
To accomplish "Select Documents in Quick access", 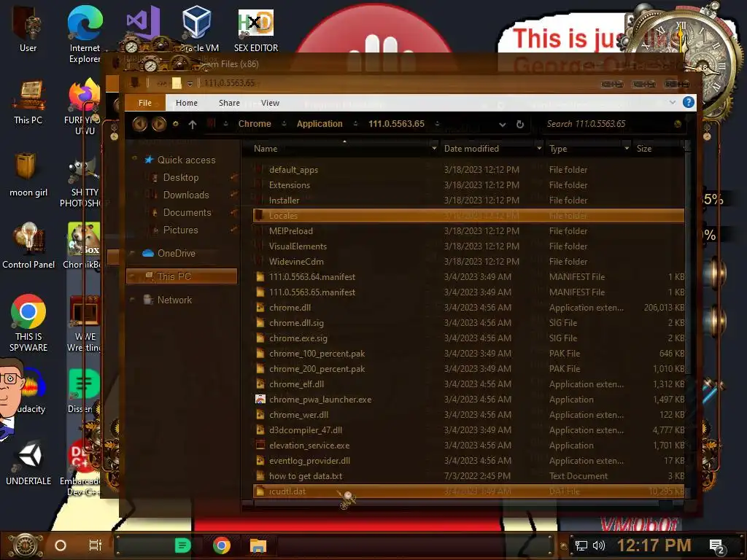I will pos(187,213).
